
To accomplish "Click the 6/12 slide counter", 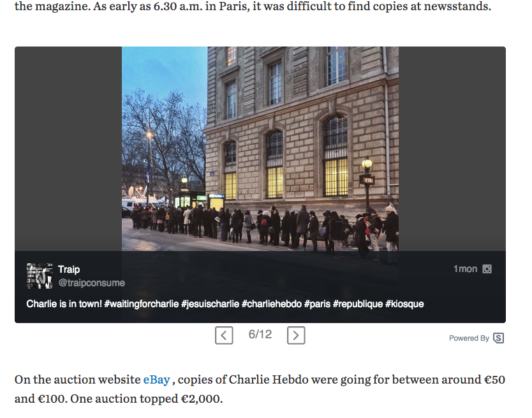I will pos(260,335).
